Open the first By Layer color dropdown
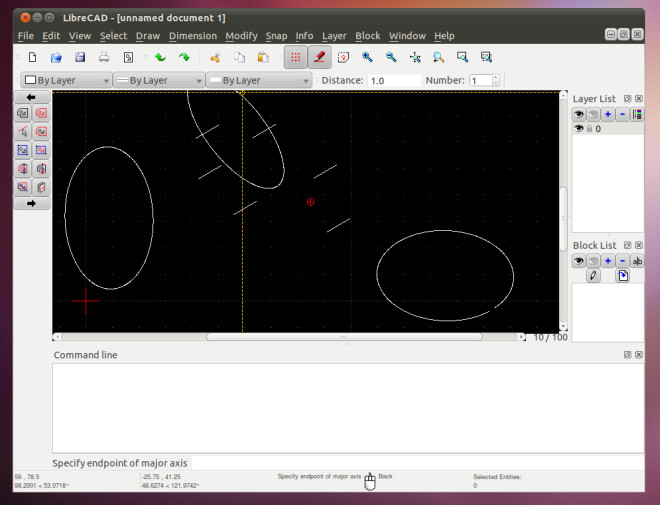The height and width of the screenshot is (505, 660). pos(66,80)
